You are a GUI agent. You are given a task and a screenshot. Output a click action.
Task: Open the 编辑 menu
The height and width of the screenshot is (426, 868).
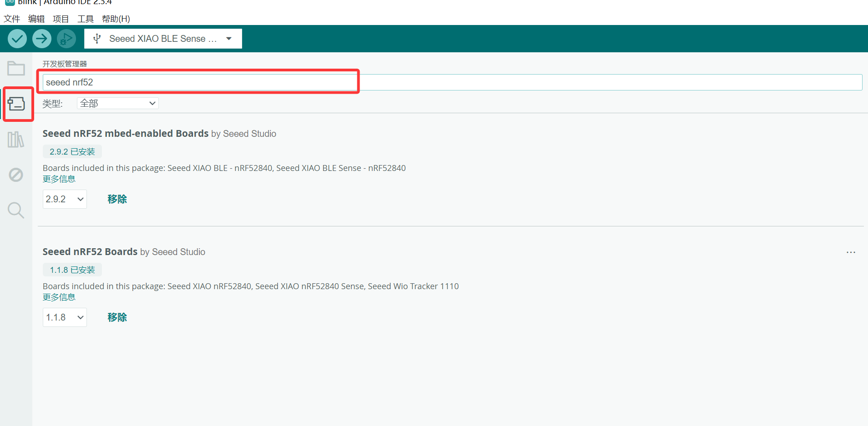36,19
